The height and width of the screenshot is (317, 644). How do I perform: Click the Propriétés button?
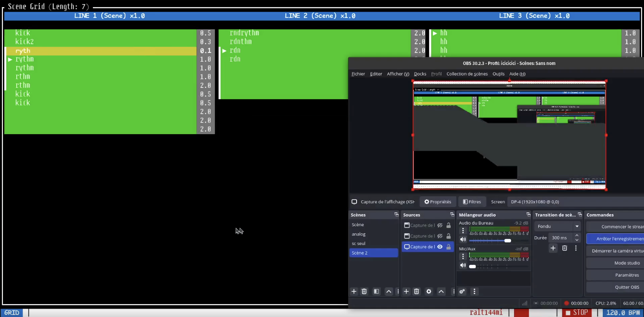pyautogui.click(x=438, y=202)
